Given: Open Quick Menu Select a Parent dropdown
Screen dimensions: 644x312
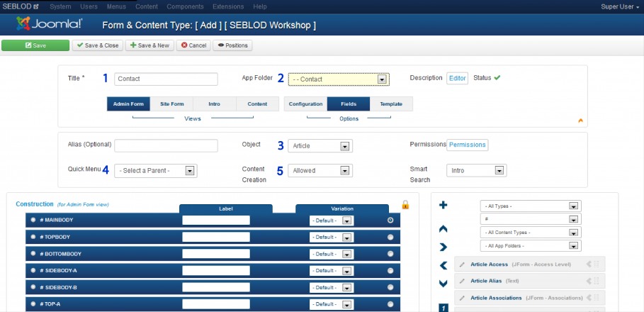Looking at the screenshot, I should 156,171.
